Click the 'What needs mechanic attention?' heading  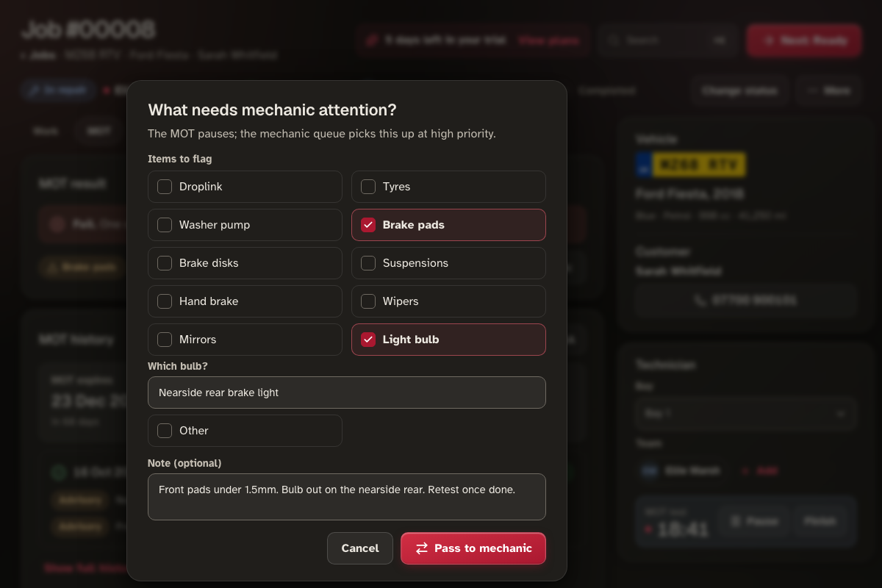pos(273,110)
